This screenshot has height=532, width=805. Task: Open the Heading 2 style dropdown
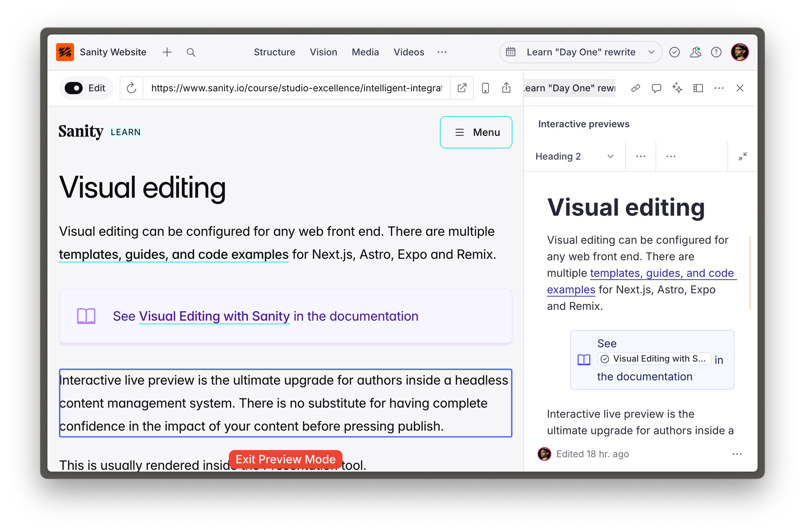[x=575, y=156]
